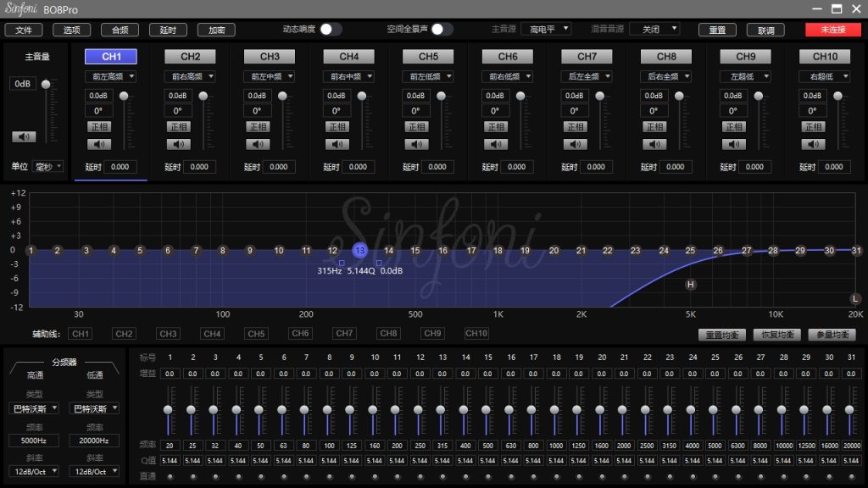Click master volume 0dB value field

pyautogui.click(x=23, y=84)
